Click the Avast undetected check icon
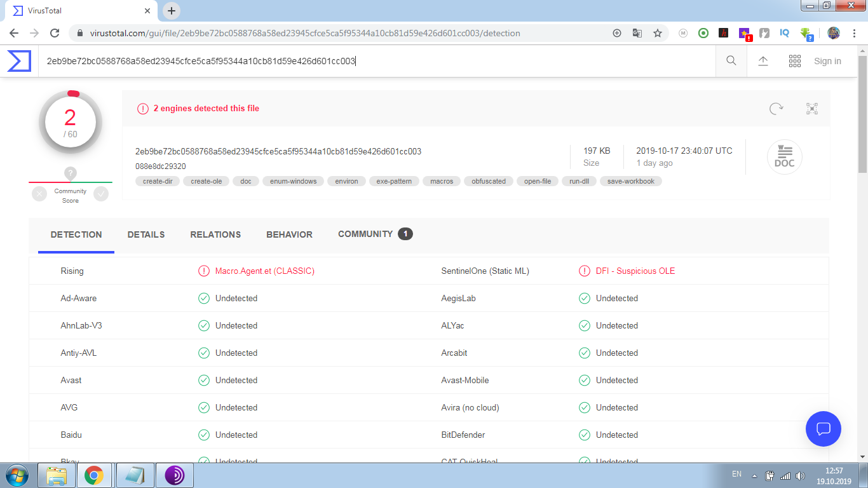Screen dimensions: 868x488 [x=204, y=380]
